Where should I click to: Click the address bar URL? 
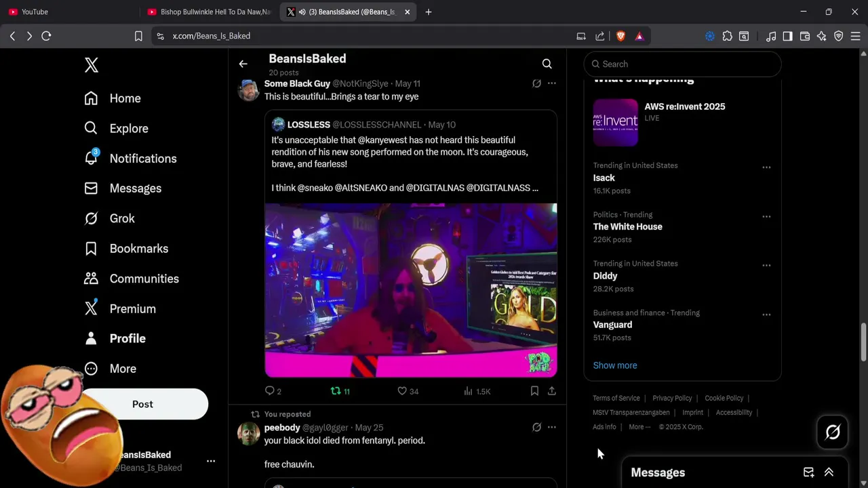point(211,36)
